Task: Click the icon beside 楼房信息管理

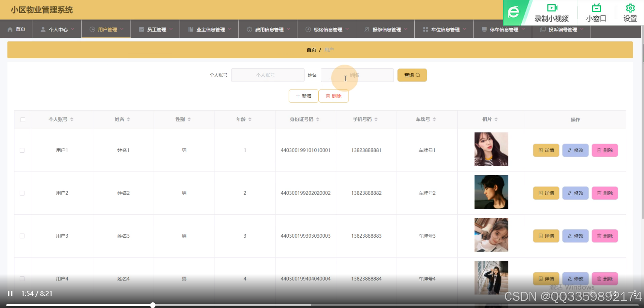Action: 308,29
